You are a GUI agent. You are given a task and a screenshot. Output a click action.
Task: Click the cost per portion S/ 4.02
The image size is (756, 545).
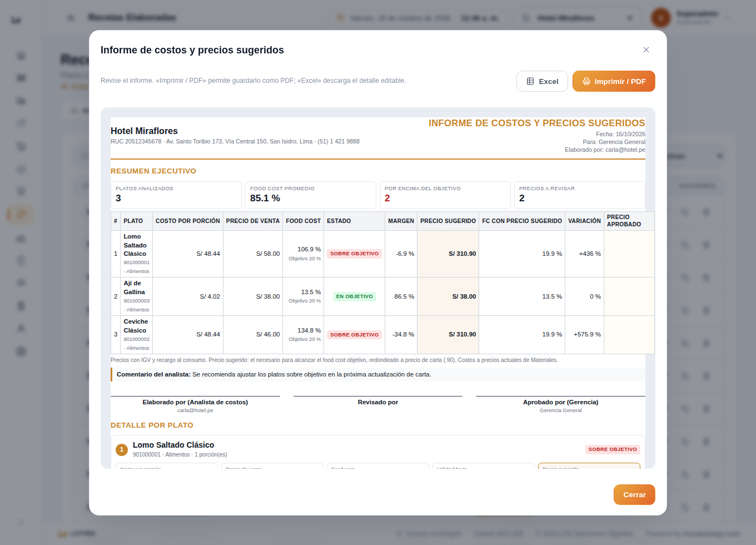[210, 296]
